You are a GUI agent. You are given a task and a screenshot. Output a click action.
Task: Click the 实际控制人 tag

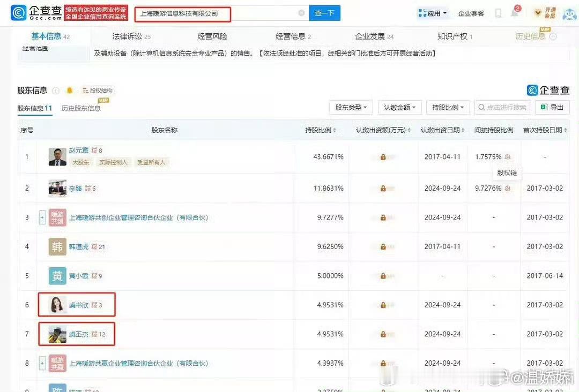coord(113,162)
